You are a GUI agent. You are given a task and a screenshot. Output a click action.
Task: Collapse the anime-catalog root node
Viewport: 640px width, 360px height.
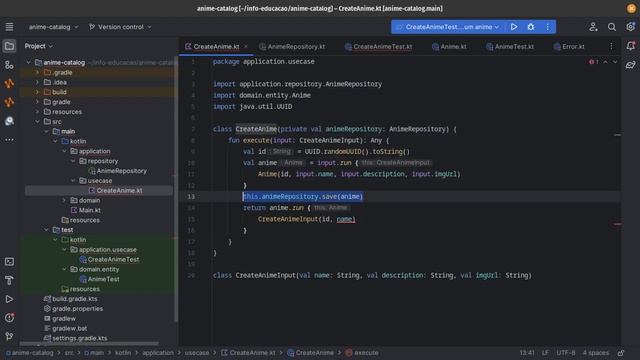pyautogui.click(x=29, y=62)
